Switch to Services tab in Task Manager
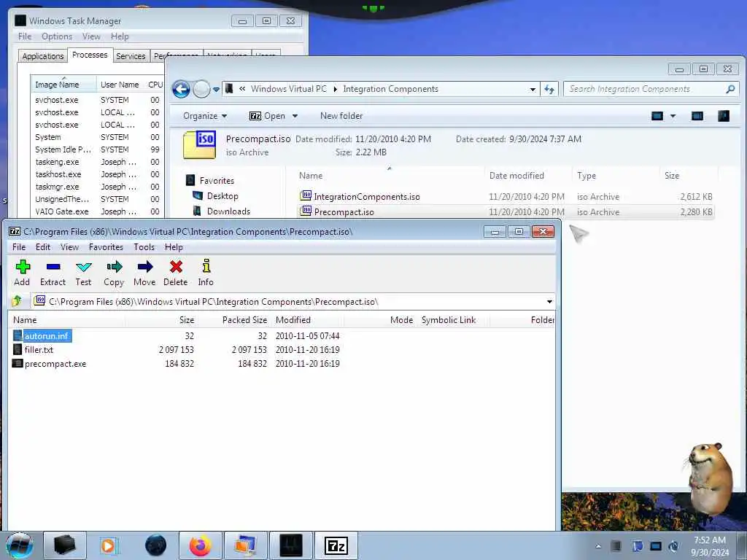This screenshot has height=560, width=747. [131, 56]
